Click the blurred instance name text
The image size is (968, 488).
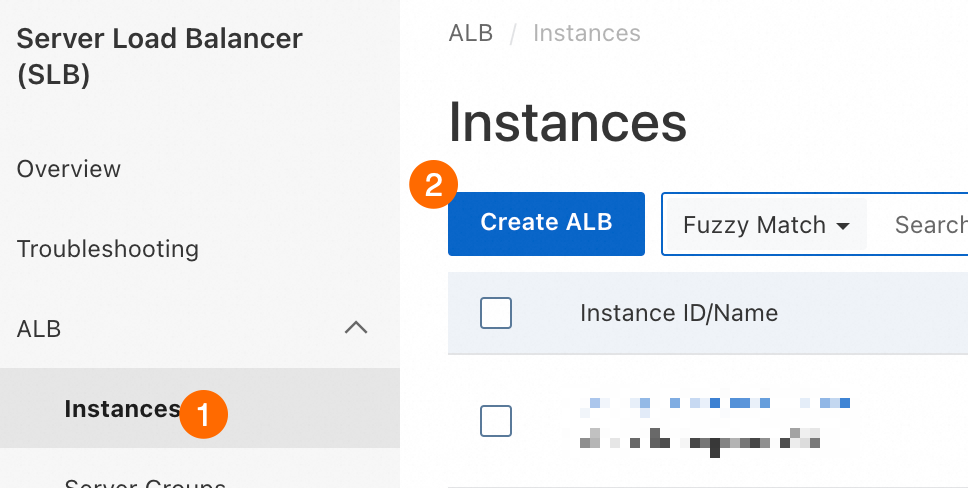(x=700, y=437)
